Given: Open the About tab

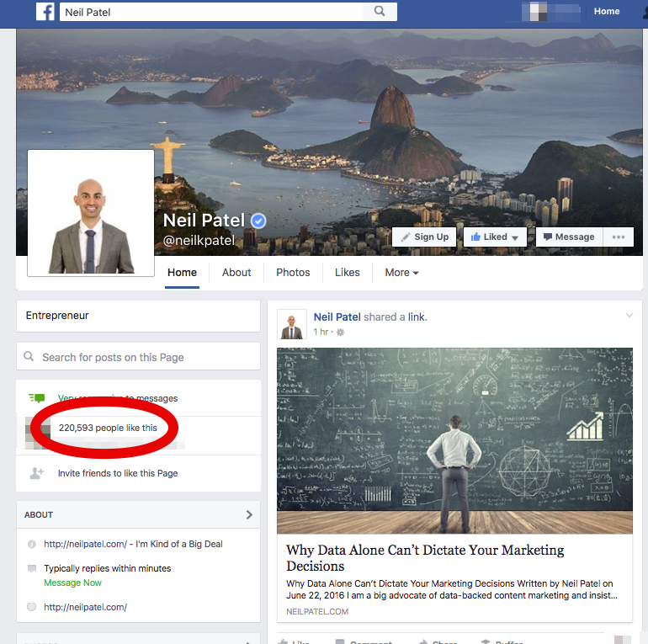Looking at the screenshot, I should 236,273.
